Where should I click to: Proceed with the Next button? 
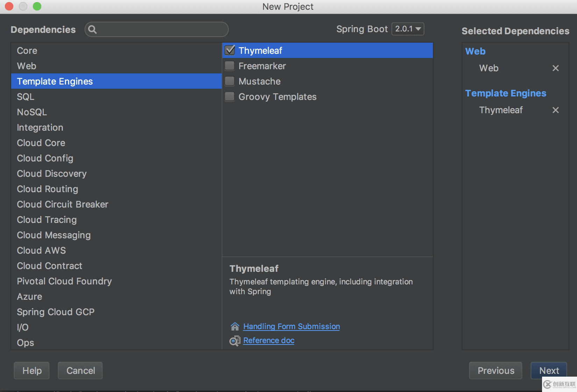(549, 371)
